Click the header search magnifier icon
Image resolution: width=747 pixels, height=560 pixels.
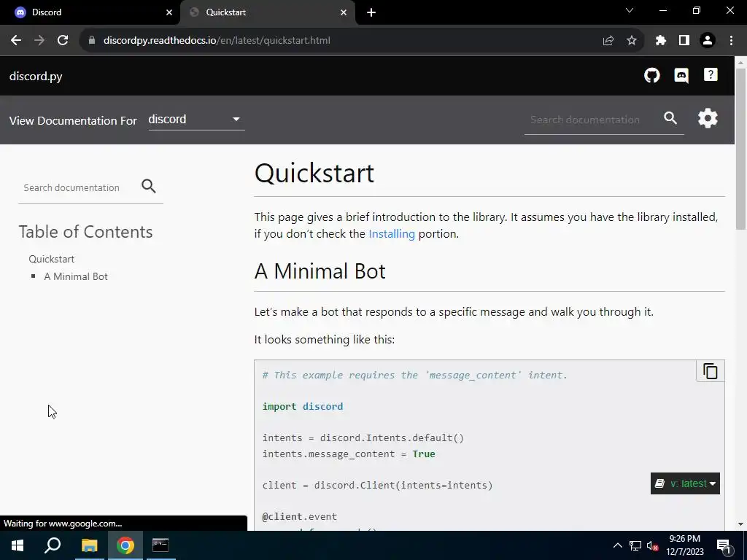tap(670, 118)
